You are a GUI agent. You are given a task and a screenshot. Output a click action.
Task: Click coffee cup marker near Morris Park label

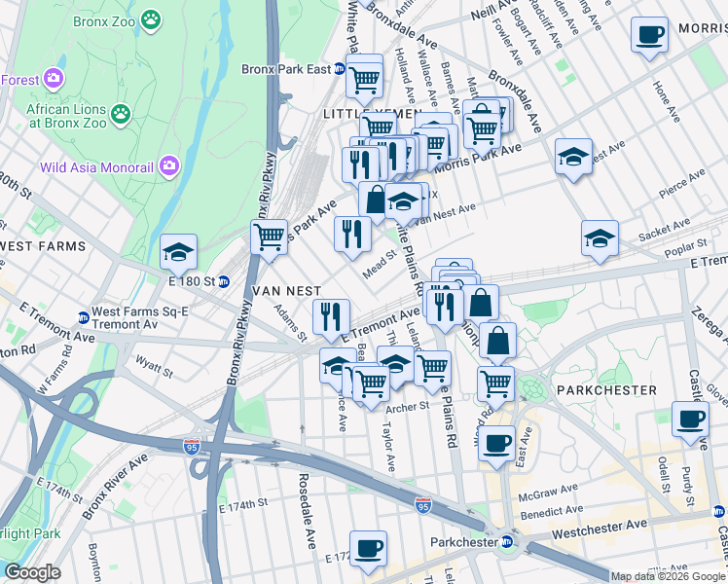click(650, 35)
